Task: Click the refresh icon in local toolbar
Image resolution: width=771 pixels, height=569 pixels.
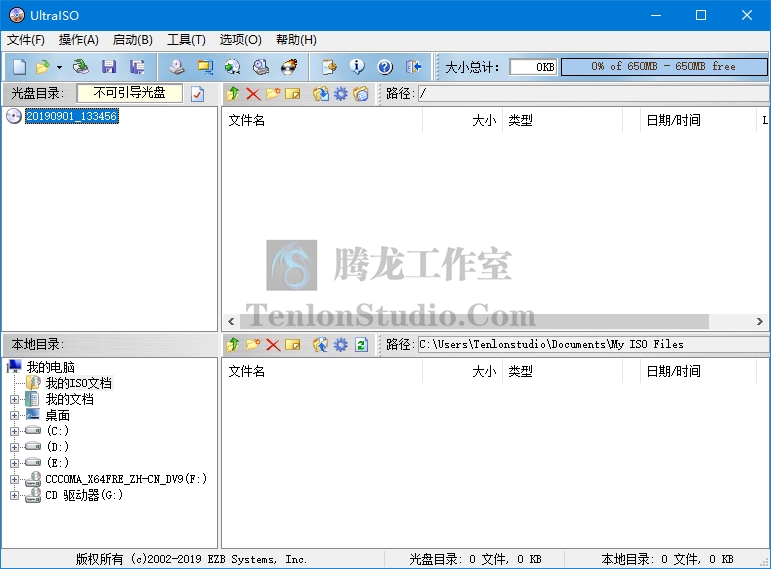Action: (361, 345)
